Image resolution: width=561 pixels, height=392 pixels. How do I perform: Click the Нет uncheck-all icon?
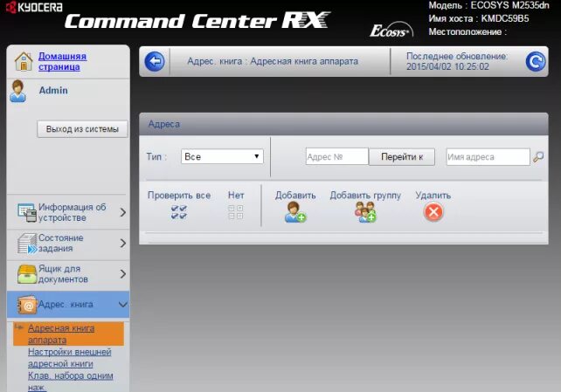pos(235,212)
